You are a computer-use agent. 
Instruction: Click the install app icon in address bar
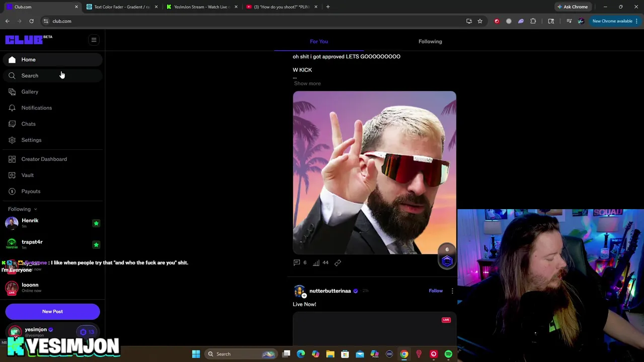pos(469,21)
